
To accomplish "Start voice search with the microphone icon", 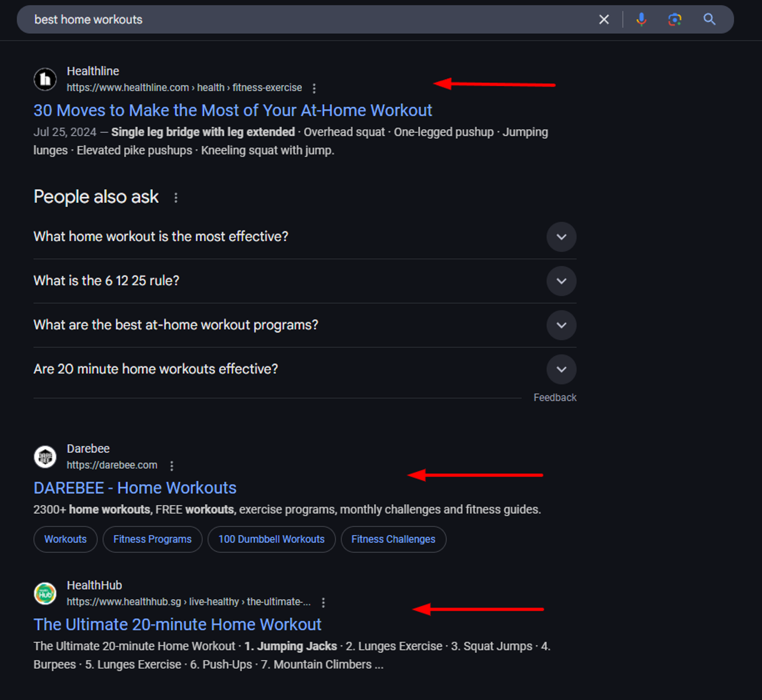I will click(x=641, y=19).
